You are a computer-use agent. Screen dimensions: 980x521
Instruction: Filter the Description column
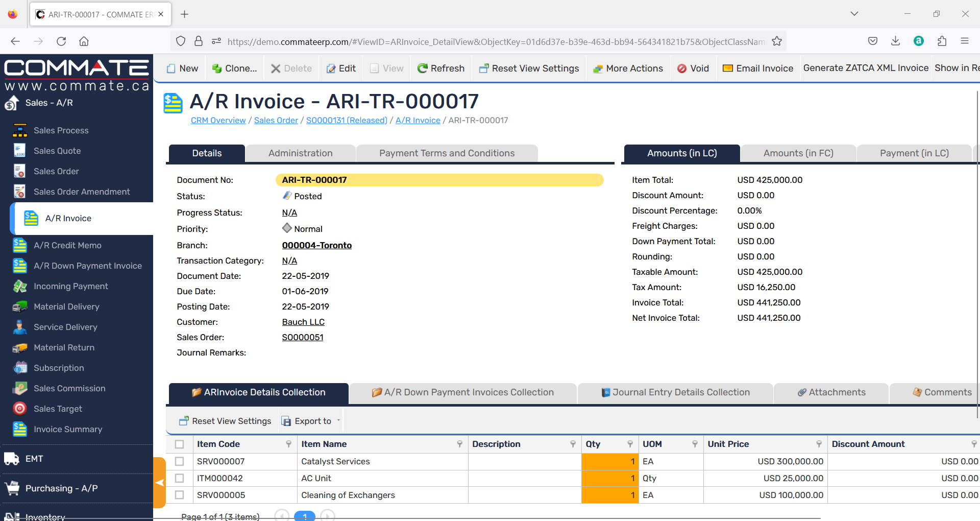573,444
